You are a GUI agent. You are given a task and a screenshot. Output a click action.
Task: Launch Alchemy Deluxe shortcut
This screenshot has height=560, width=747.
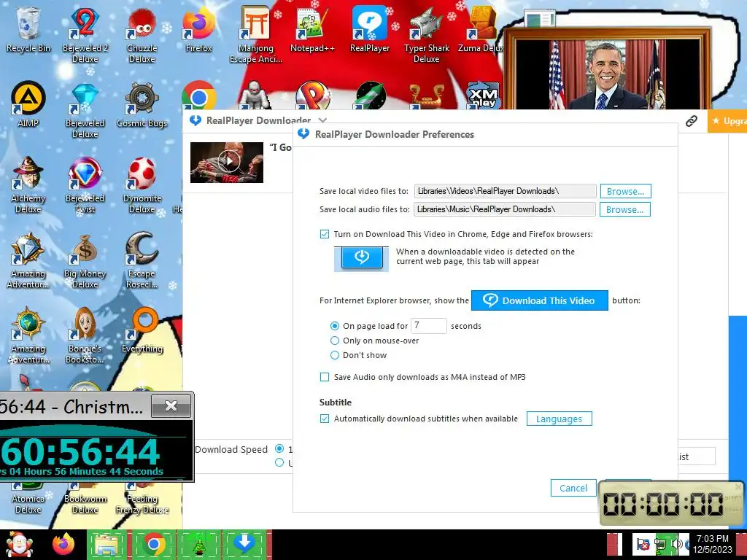(x=28, y=184)
